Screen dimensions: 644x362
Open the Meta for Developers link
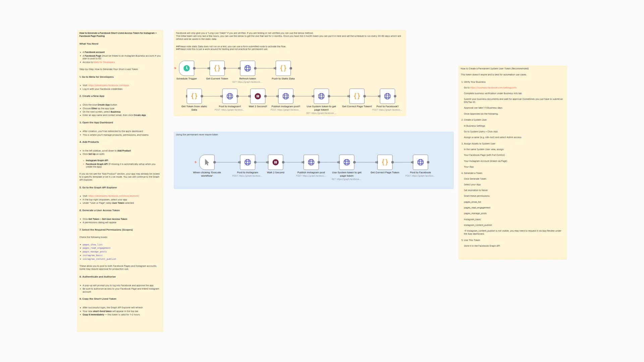coord(104,62)
